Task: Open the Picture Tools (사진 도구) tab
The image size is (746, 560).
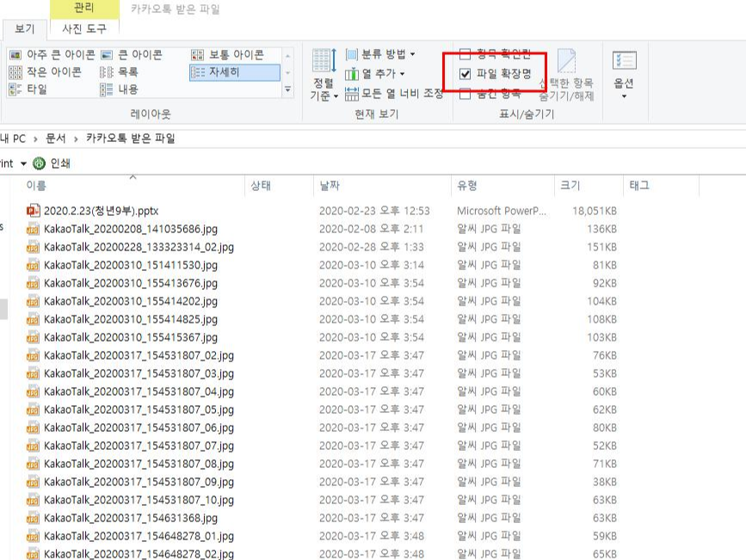Action: click(84, 29)
